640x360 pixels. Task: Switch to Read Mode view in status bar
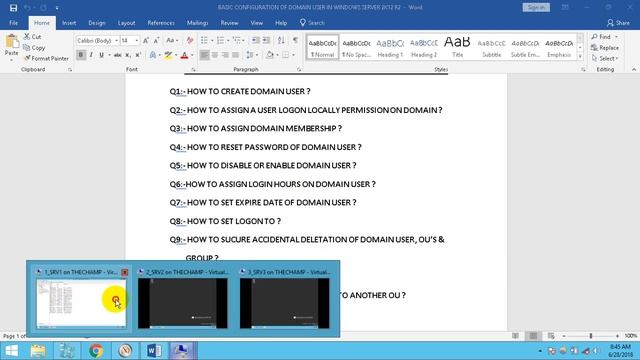pos(516,336)
